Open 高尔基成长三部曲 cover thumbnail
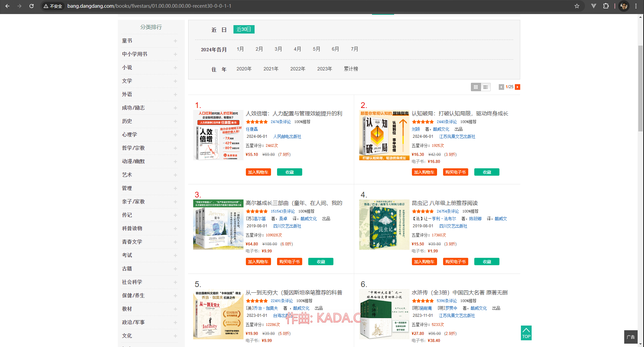Viewport: 644px width, 347px height. (x=218, y=225)
